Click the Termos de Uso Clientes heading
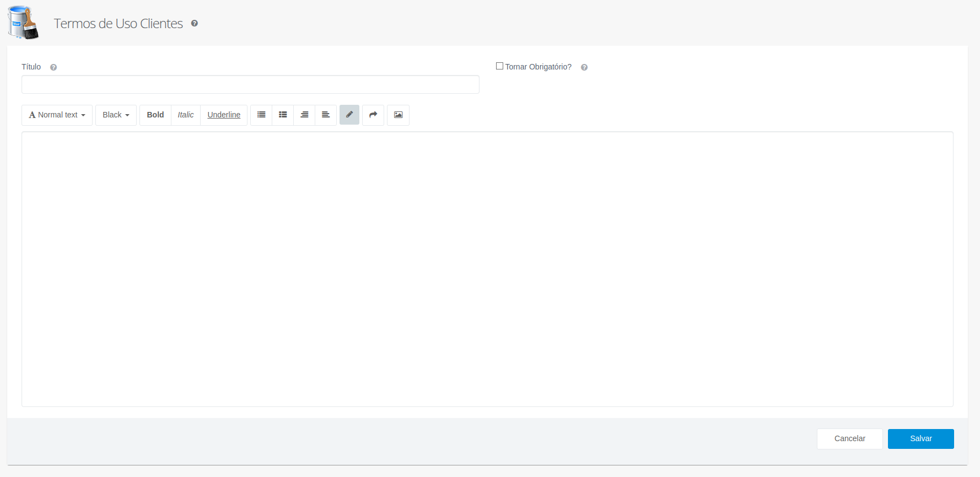The height and width of the screenshot is (477, 980). pyautogui.click(x=119, y=24)
